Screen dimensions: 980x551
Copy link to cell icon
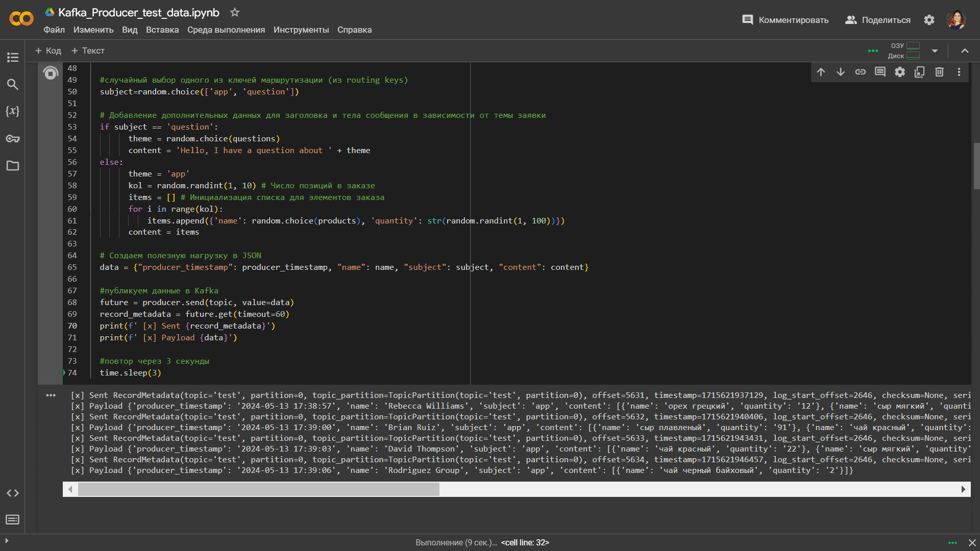[x=861, y=72]
